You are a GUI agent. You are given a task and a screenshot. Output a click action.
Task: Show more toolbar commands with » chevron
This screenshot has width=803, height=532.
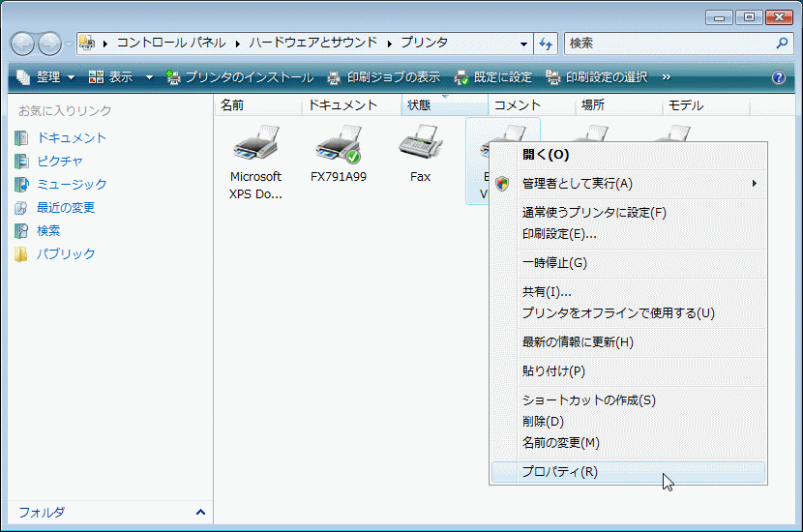666,77
